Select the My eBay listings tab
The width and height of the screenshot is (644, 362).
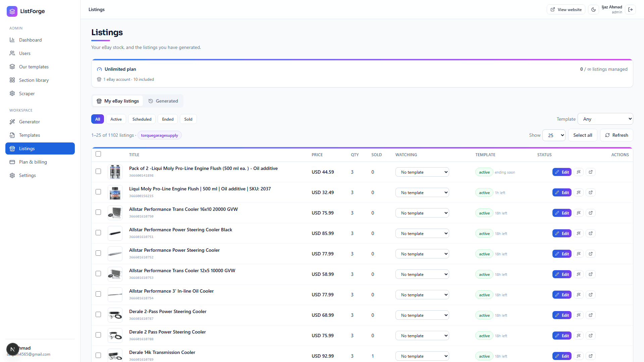point(118,101)
